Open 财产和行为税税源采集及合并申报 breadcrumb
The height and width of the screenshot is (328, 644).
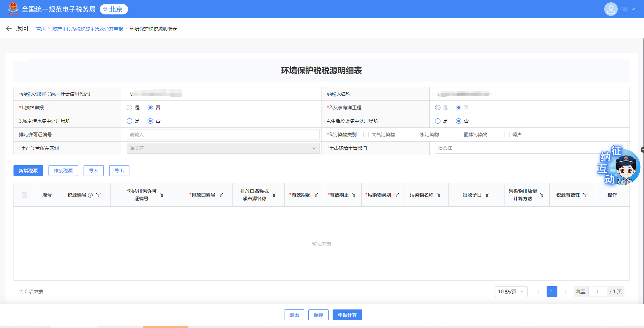tap(87, 29)
